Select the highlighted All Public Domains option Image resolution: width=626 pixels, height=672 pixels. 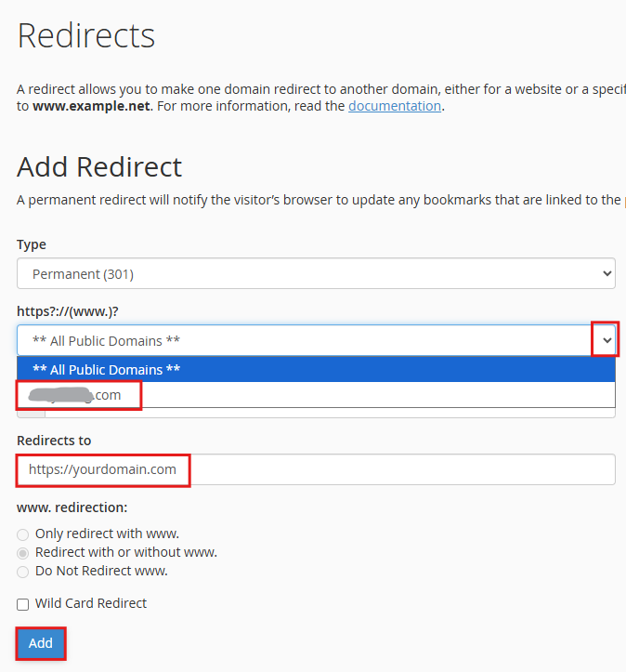pyautogui.click(x=316, y=370)
